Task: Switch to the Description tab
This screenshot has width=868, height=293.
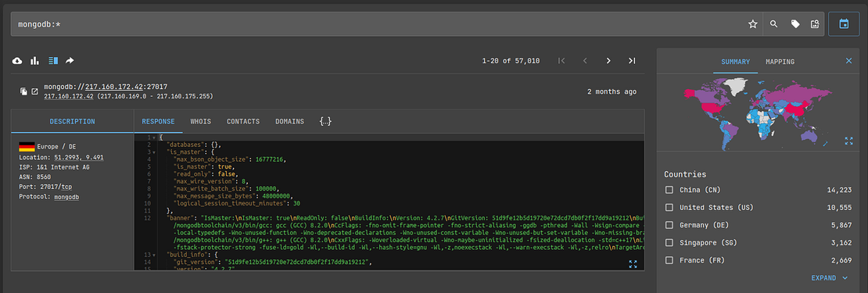Action: [x=73, y=122]
